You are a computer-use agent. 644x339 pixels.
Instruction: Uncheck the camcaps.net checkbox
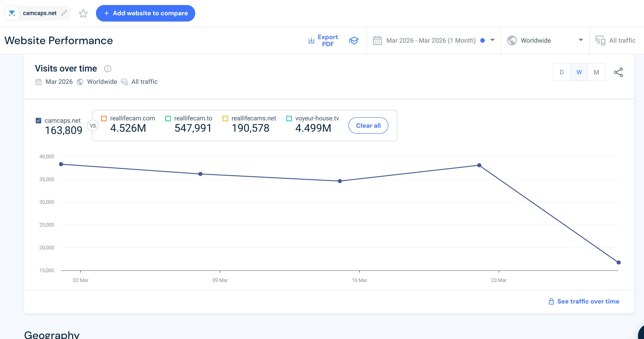click(38, 121)
